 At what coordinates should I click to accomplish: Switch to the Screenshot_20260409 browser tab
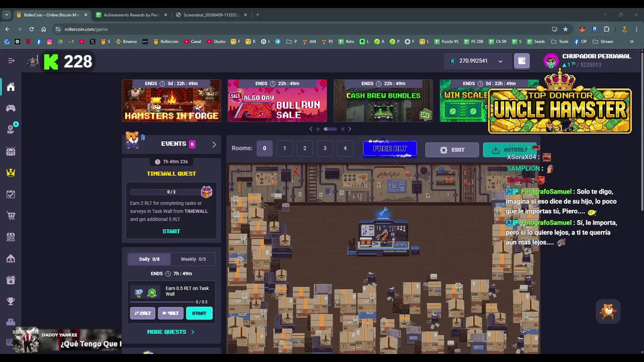(211, 15)
